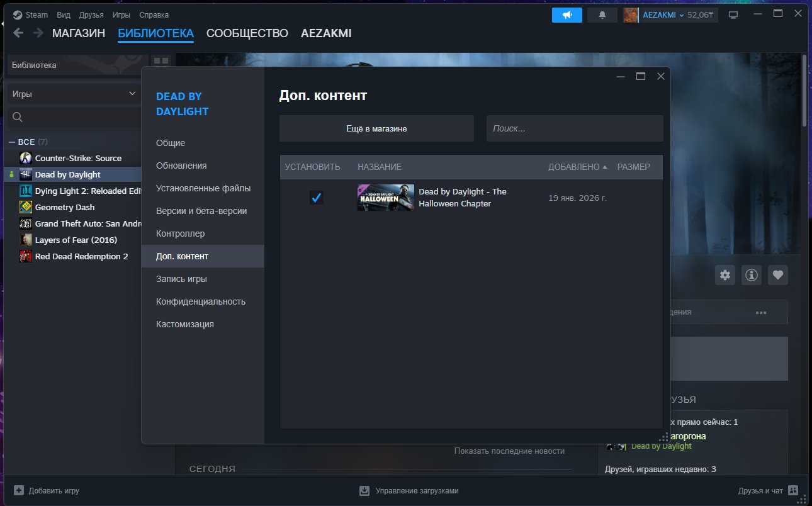Screen dimensions: 812x506
Task: Click the library page vertical scrollbar
Action: tap(804, 91)
